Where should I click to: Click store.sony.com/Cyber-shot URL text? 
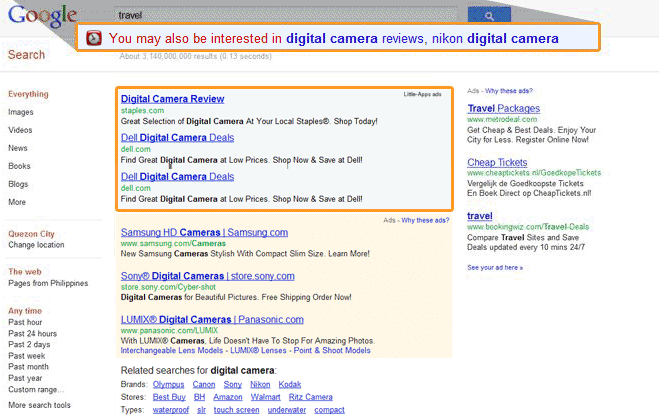168,287
